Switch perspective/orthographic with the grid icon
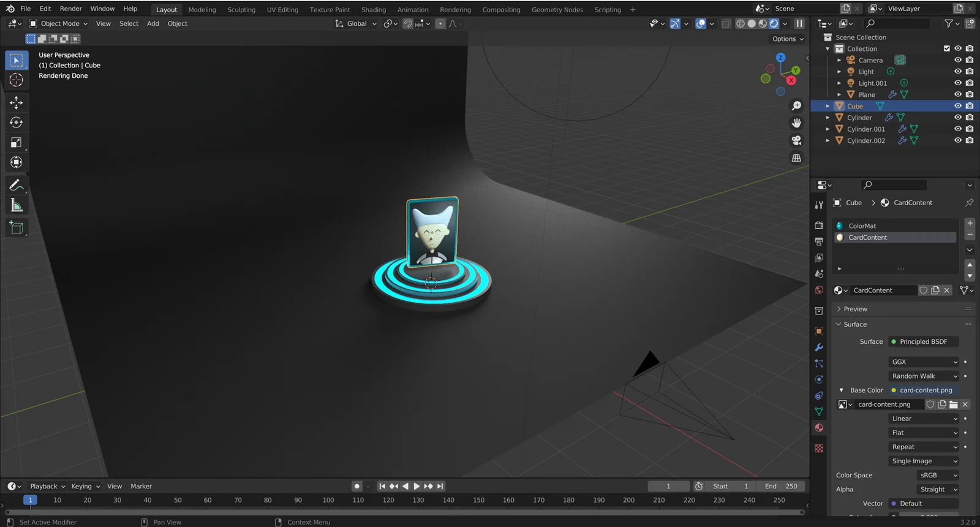 pos(796,157)
